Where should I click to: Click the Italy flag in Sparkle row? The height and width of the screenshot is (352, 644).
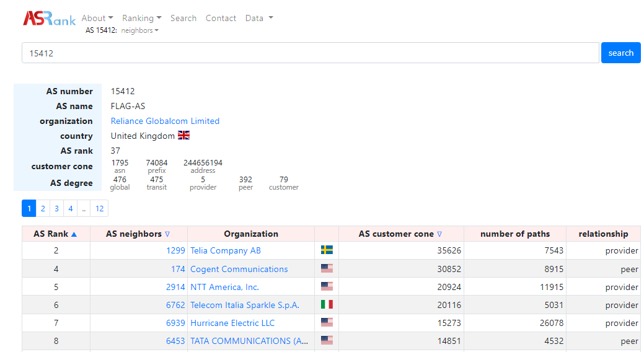327,304
